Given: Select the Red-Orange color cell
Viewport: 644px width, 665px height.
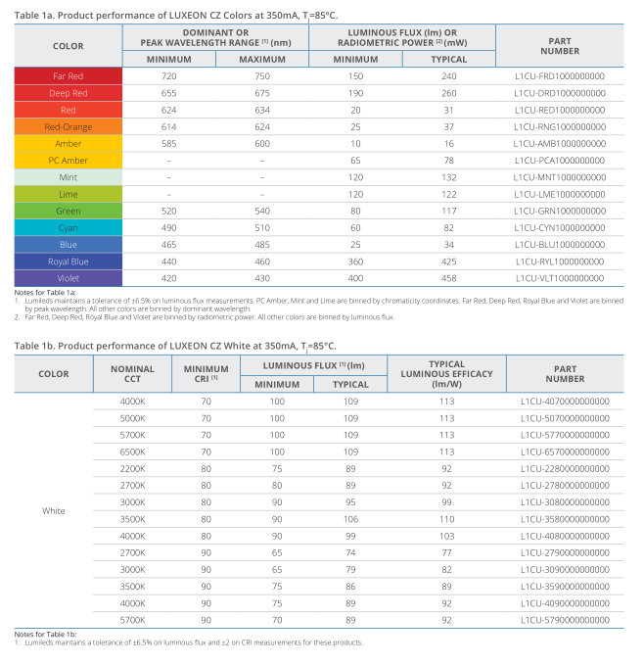Looking at the screenshot, I should [x=69, y=126].
